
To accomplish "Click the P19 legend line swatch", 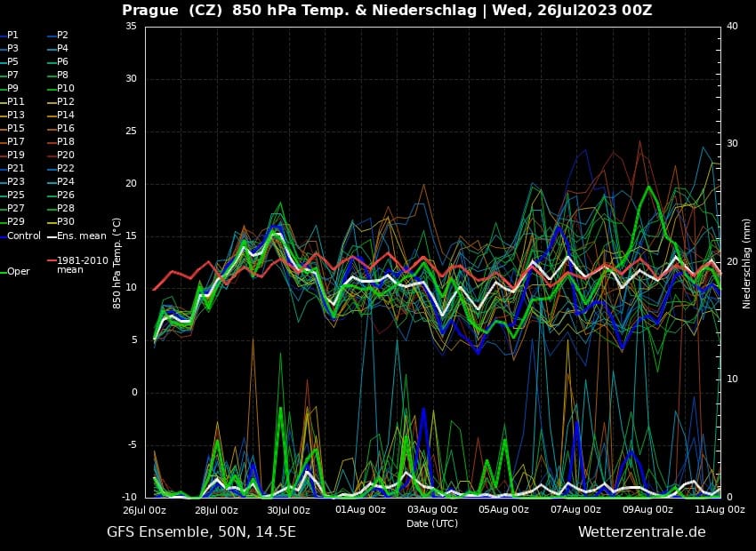I will point(3,155).
